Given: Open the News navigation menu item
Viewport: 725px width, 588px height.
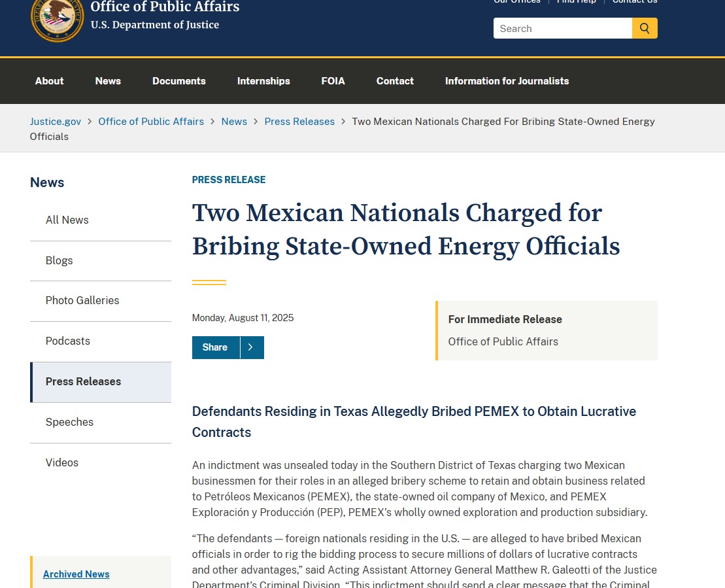Looking at the screenshot, I should 108,81.
